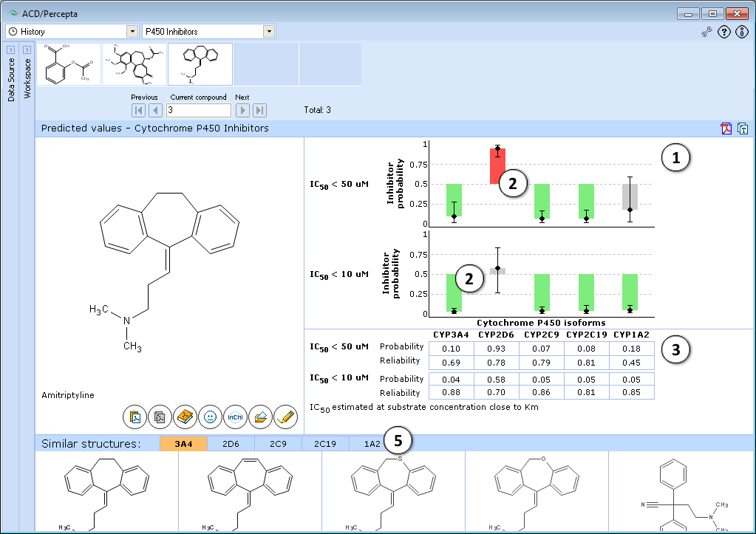Click the paste structure from clipboard icon
Image resolution: width=756 pixels, height=534 pixels.
135,417
